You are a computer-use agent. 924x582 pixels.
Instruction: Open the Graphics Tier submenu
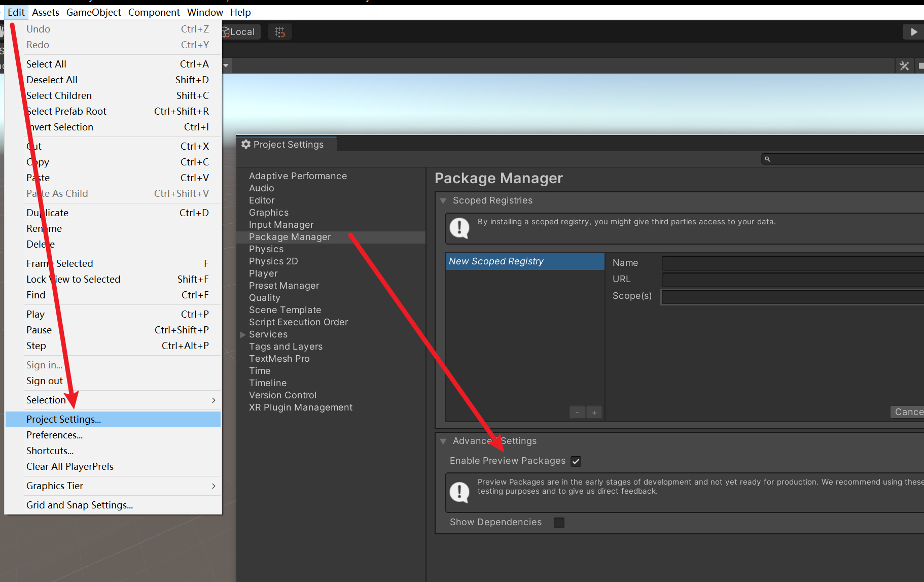113,486
